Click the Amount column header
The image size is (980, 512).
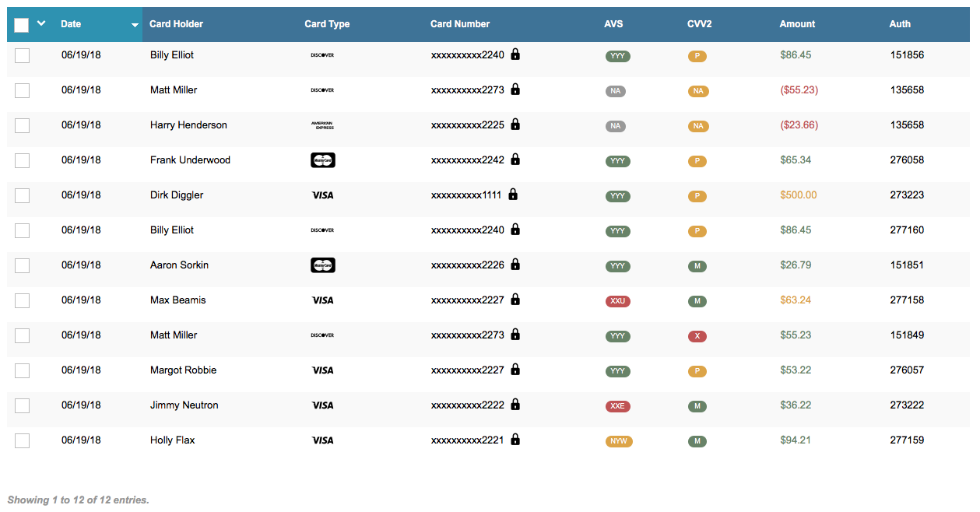point(797,24)
